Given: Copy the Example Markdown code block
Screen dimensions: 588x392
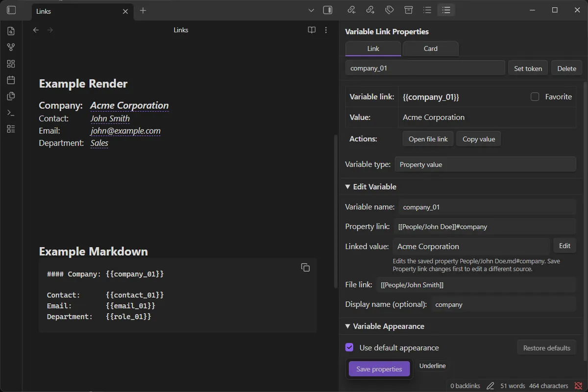Looking at the screenshot, I should click(x=305, y=267).
